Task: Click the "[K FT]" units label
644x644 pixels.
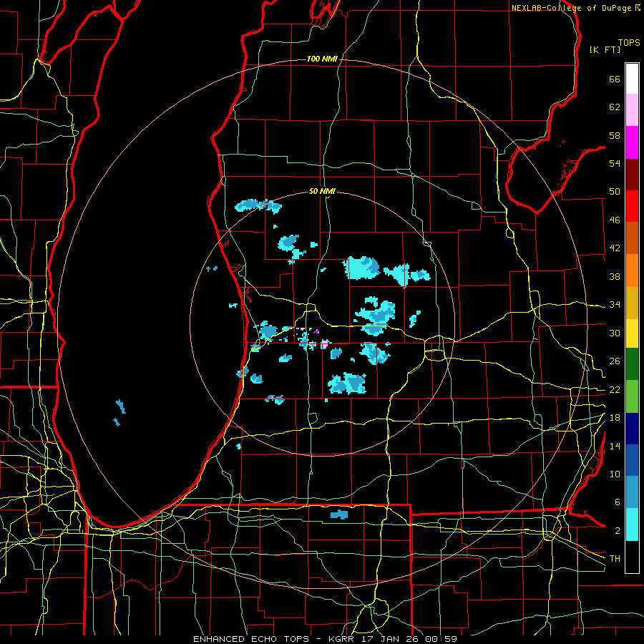Action: coord(605,49)
